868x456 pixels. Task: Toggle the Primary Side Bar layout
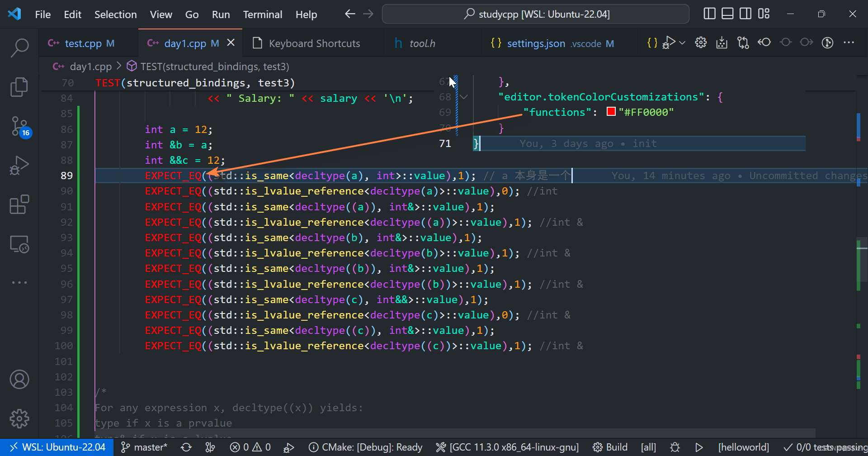click(710, 14)
